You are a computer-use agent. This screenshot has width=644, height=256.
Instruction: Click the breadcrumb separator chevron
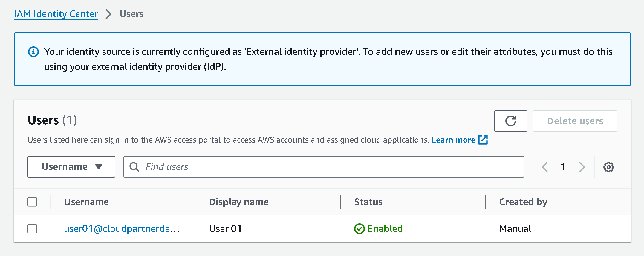pyautogui.click(x=109, y=14)
